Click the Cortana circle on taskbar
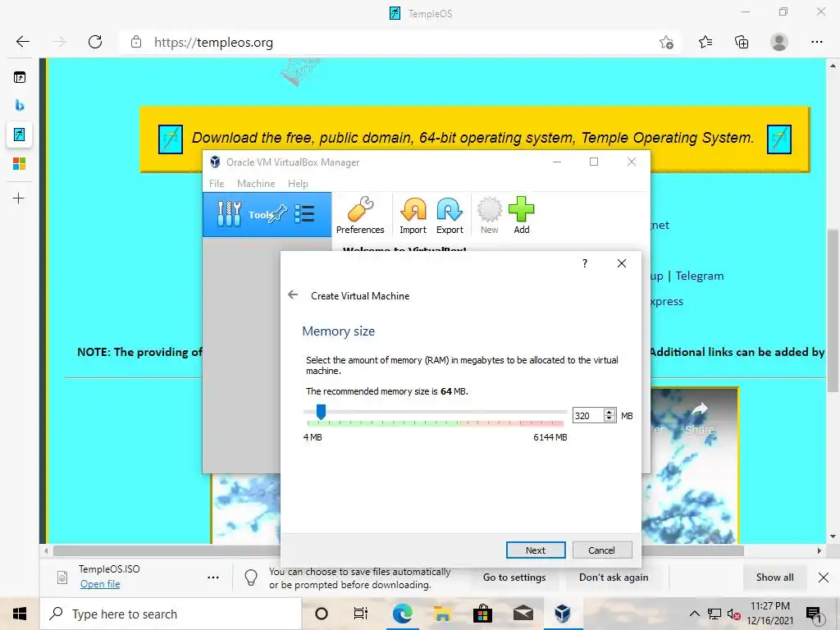The image size is (840, 630). tap(322, 614)
